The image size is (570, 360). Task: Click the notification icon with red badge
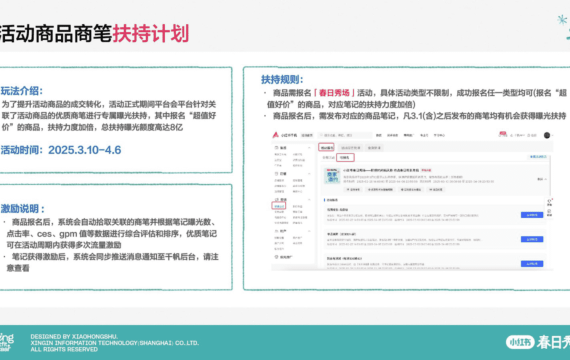(503, 134)
